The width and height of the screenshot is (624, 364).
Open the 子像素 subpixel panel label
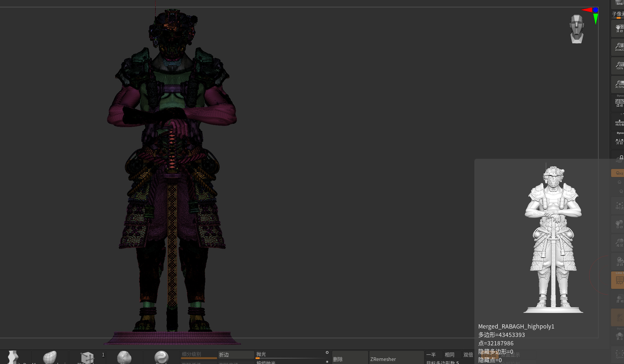618,14
